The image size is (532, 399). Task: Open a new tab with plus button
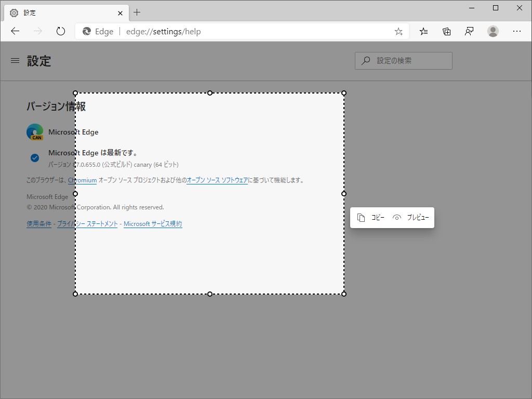tap(137, 12)
